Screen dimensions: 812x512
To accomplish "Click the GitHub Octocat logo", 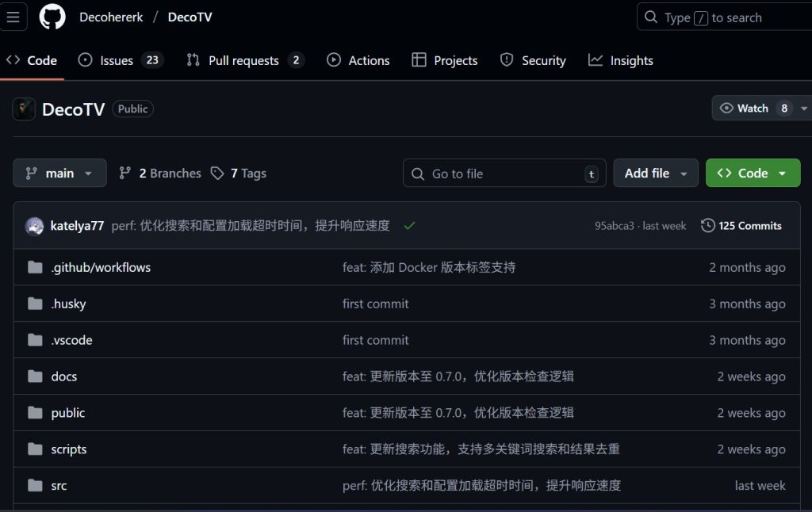I will [x=52, y=17].
